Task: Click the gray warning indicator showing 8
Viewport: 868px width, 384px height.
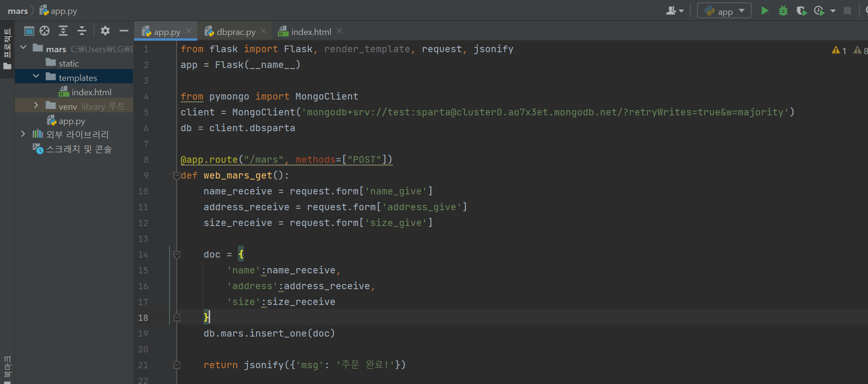Action: 861,50
